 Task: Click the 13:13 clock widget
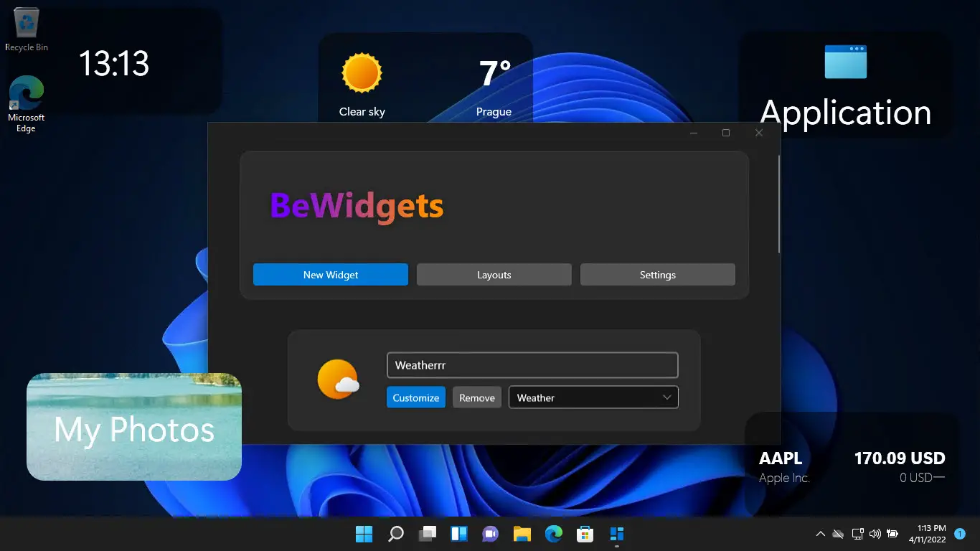point(113,63)
